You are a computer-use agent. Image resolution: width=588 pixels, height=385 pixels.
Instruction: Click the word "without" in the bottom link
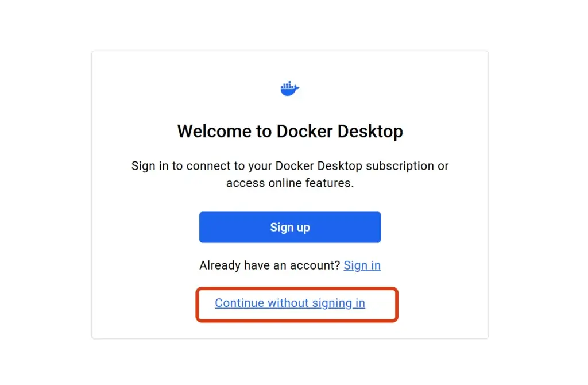[288, 303]
